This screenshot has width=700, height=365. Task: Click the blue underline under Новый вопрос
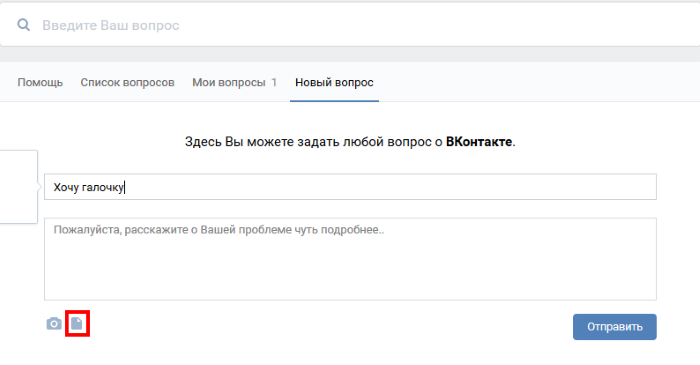pyautogui.click(x=334, y=101)
